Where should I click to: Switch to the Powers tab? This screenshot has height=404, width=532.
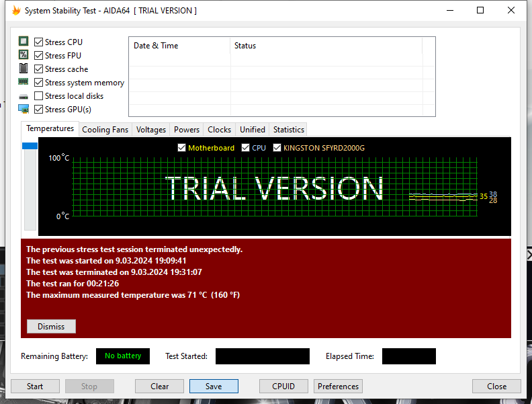click(x=187, y=130)
